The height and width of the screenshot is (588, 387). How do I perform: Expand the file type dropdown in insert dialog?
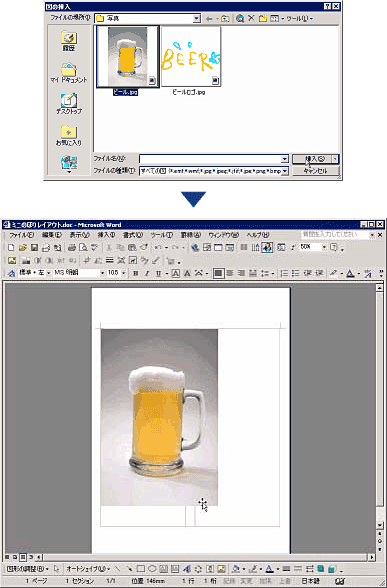pyautogui.click(x=285, y=171)
